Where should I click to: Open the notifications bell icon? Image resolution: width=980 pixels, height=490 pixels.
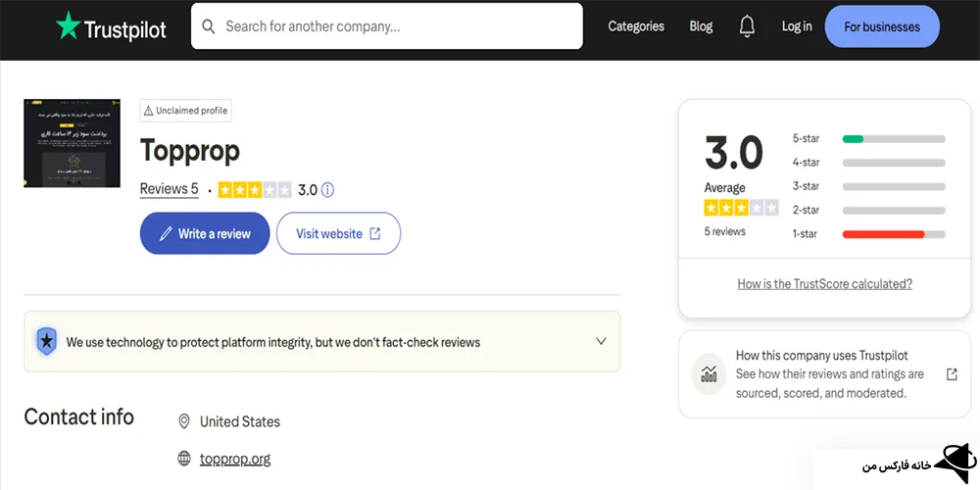click(x=748, y=26)
